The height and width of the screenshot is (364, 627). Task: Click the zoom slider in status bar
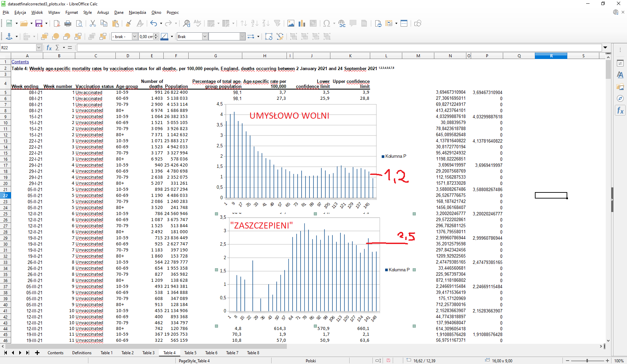coord(587,361)
